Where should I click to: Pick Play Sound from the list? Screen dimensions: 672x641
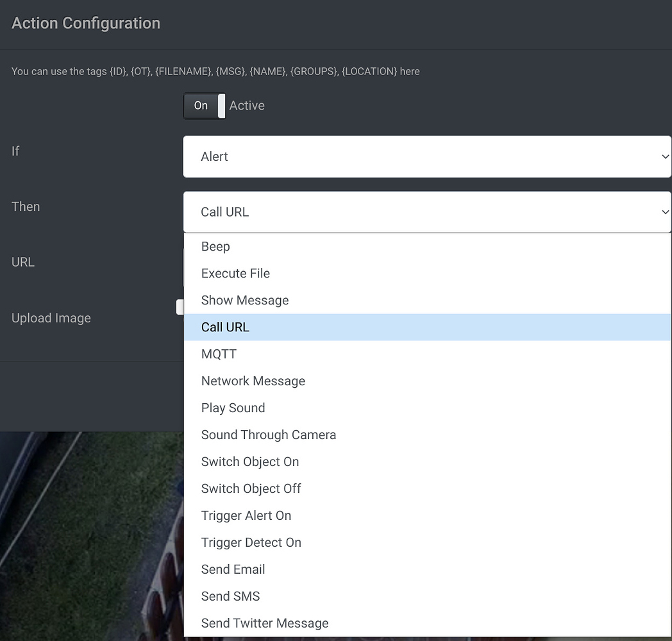[x=233, y=408]
